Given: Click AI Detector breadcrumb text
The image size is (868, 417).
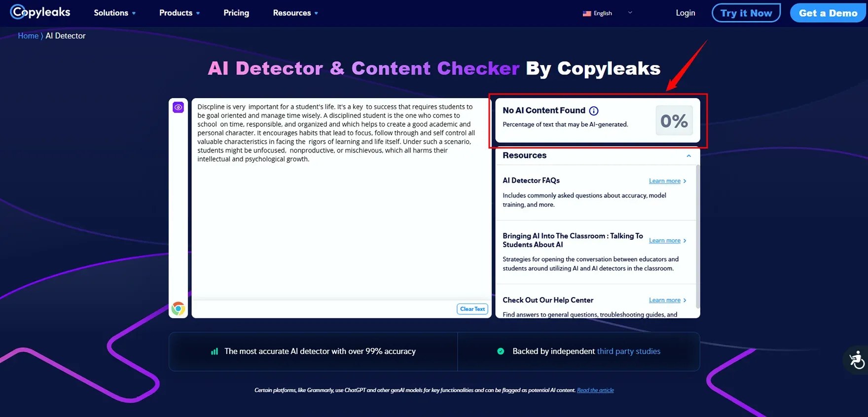Looking at the screenshot, I should pyautogui.click(x=66, y=36).
